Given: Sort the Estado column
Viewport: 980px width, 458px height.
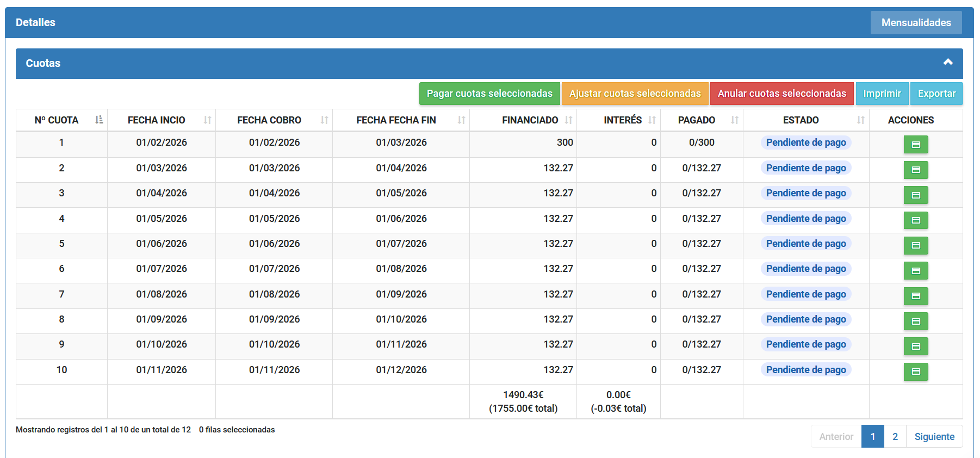Looking at the screenshot, I should click(860, 120).
